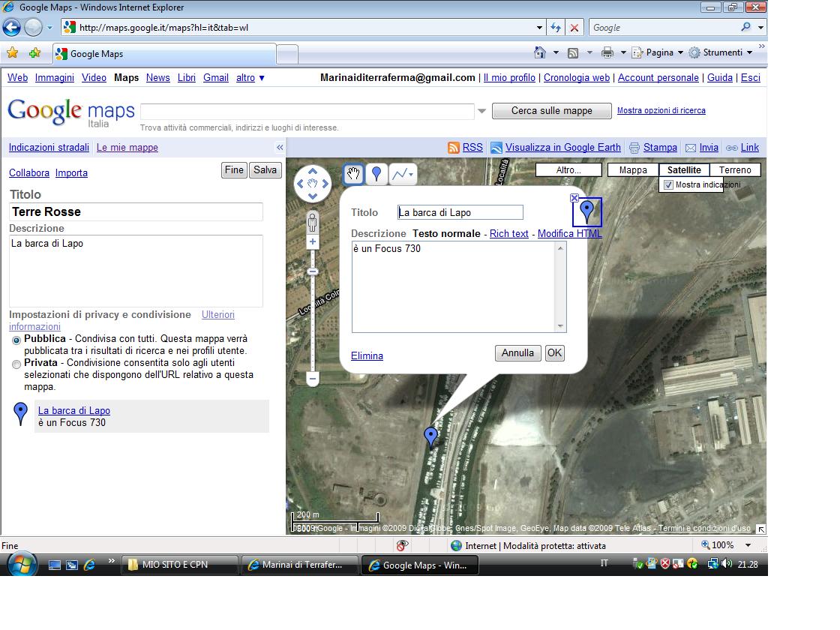This screenshot has height=630, width=840.
Task: Click the printer icon next to Stampa
Action: click(x=634, y=148)
